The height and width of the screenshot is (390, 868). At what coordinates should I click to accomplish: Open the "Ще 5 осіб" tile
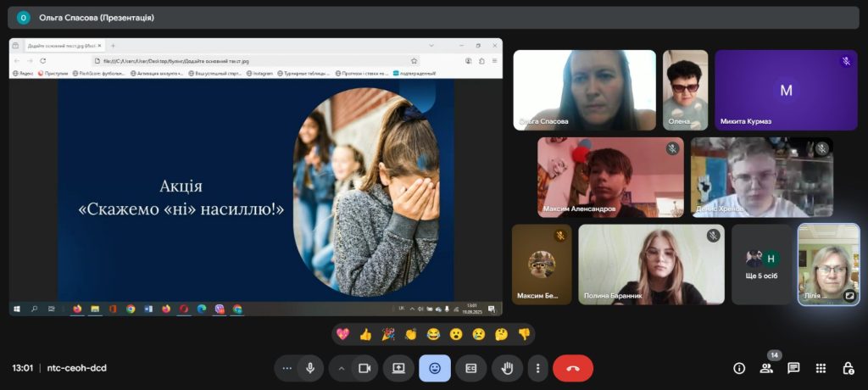tap(761, 265)
